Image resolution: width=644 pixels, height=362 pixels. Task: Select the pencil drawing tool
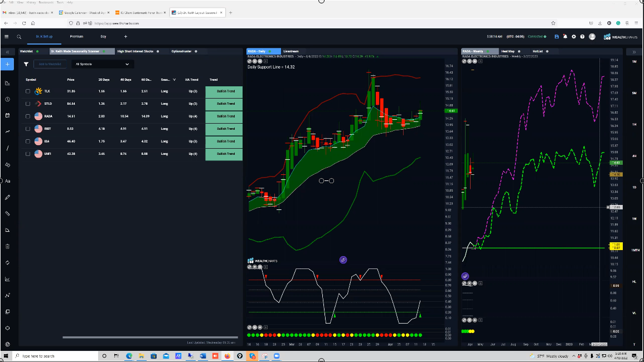click(x=7, y=197)
